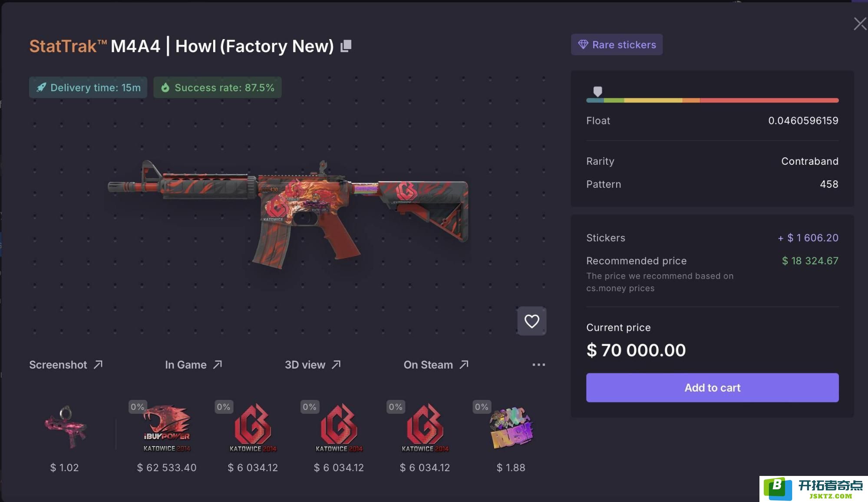Add the item to favorites with the heart icon
The image size is (868, 502).
point(531,321)
